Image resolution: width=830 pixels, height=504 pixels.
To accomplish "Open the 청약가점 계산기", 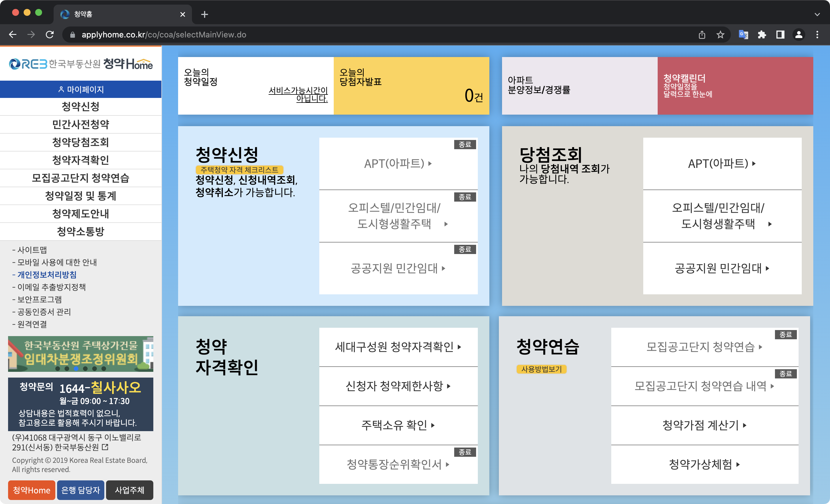I will coord(704,425).
